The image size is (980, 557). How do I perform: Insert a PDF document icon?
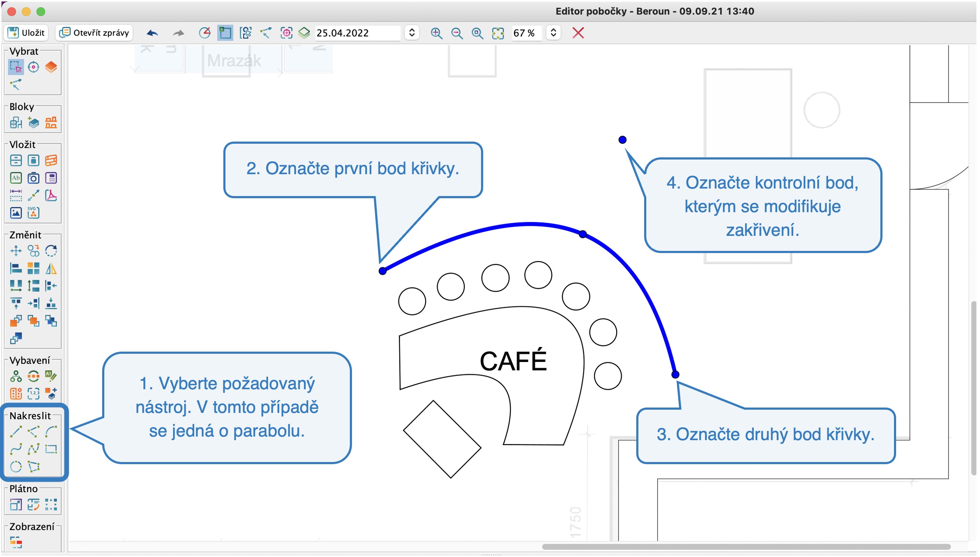tap(51, 195)
